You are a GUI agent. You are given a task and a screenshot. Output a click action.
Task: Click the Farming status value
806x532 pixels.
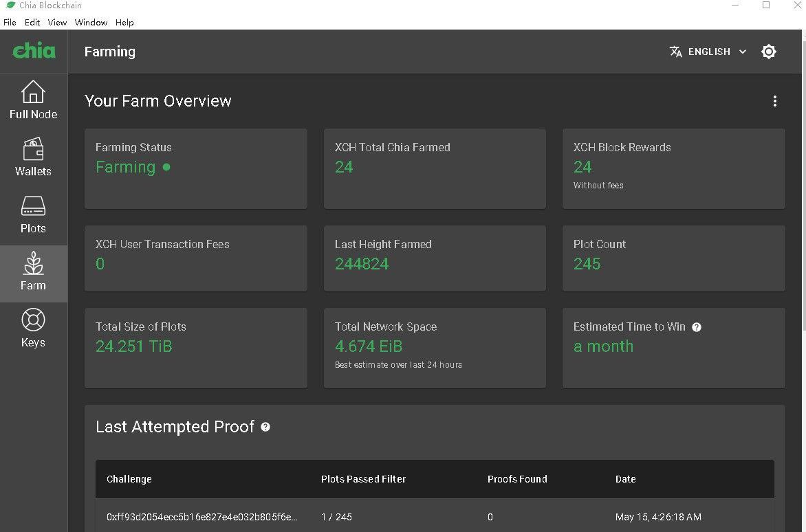click(x=125, y=167)
